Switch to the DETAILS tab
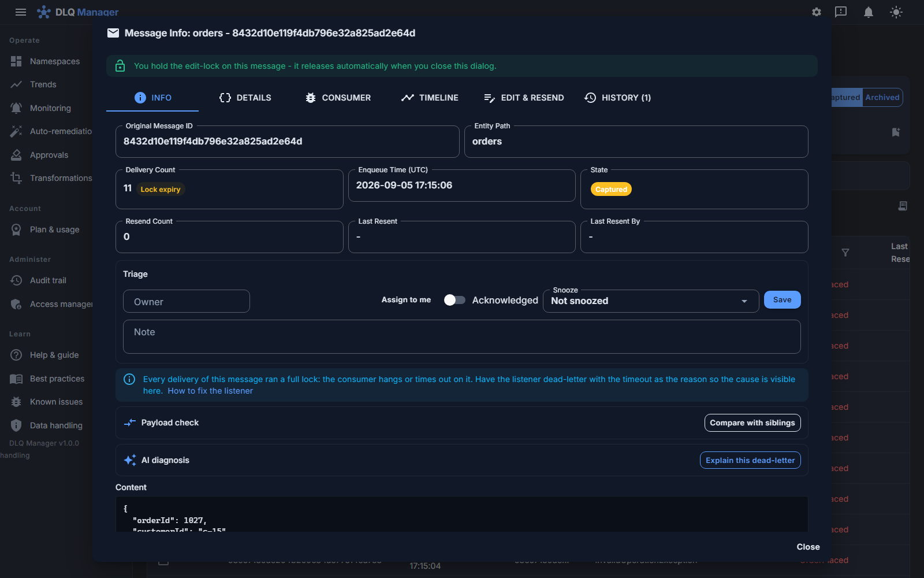This screenshot has width=924, height=578. click(x=245, y=98)
